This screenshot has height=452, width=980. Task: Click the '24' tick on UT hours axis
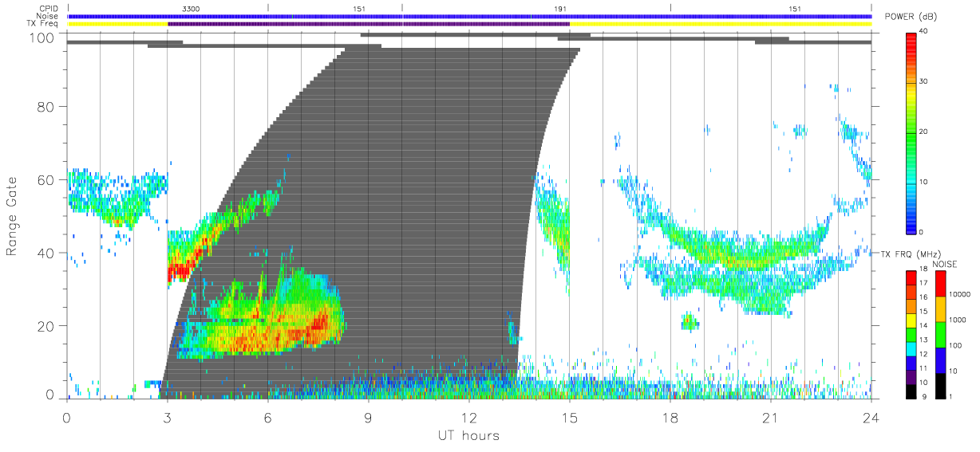tap(871, 417)
